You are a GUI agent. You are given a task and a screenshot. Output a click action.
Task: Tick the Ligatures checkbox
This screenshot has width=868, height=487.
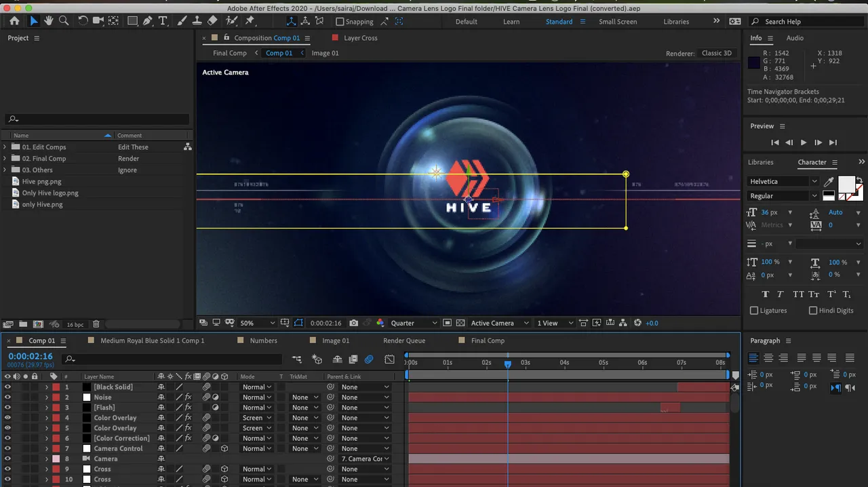[754, 311]
